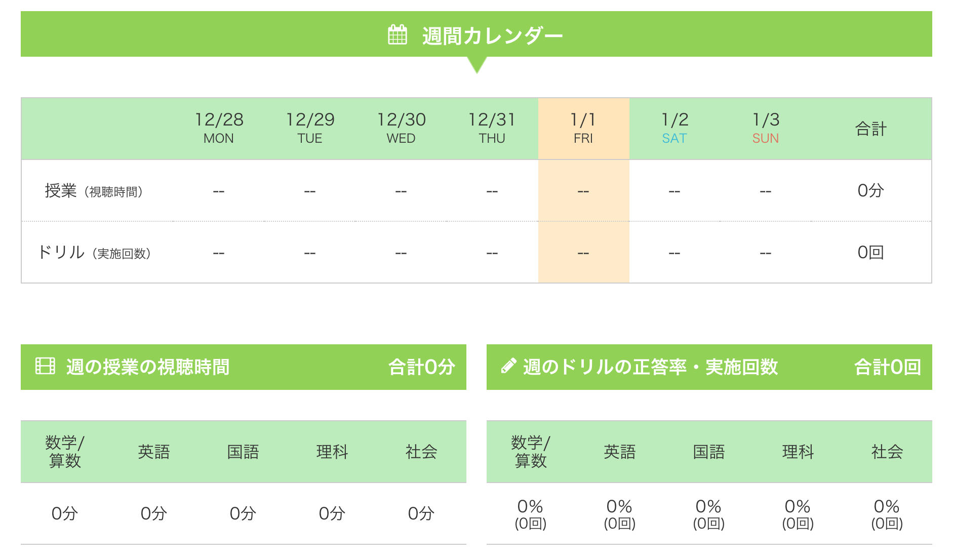Select the 12/29 TUE column header

(x=310, y=128)
